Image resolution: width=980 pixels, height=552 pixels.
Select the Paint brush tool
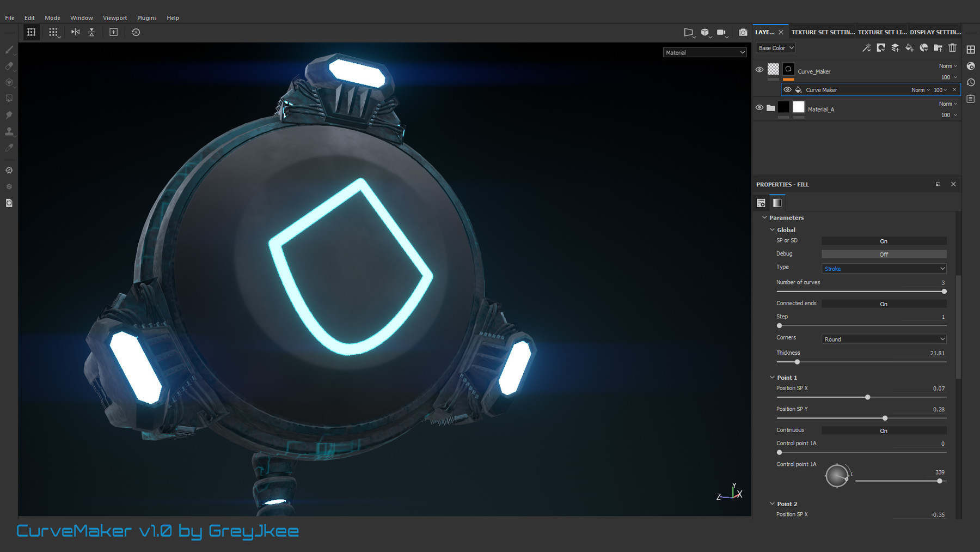[x=9, y=50]
